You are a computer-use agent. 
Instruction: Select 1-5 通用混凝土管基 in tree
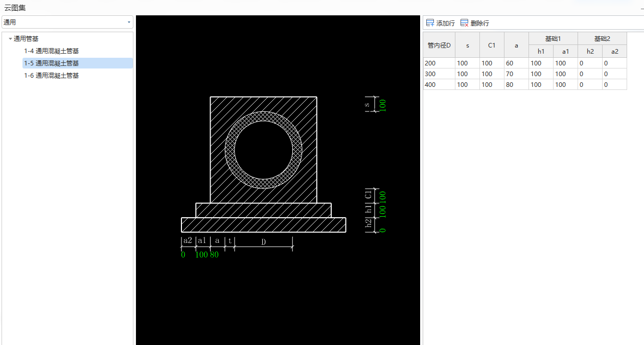78,63
